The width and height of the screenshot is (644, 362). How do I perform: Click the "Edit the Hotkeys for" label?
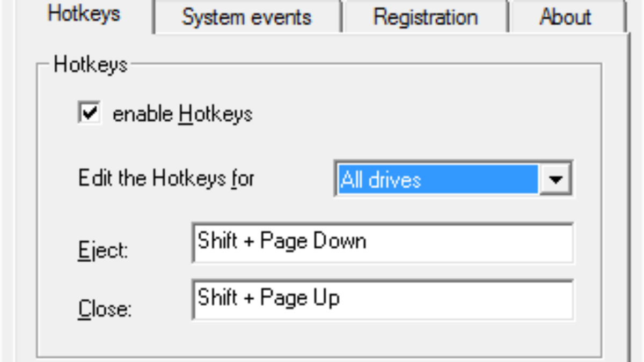click(166, 179)
